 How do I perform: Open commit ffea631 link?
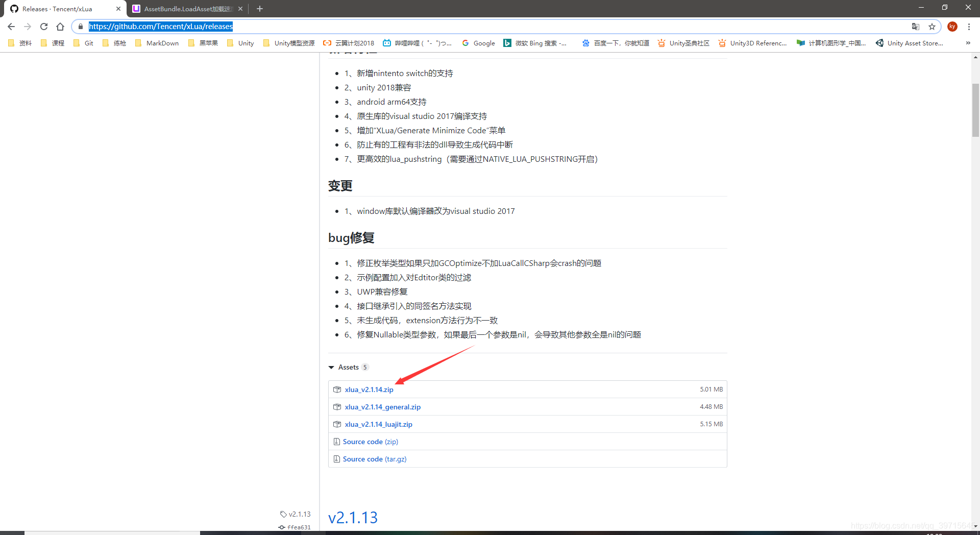295,527
